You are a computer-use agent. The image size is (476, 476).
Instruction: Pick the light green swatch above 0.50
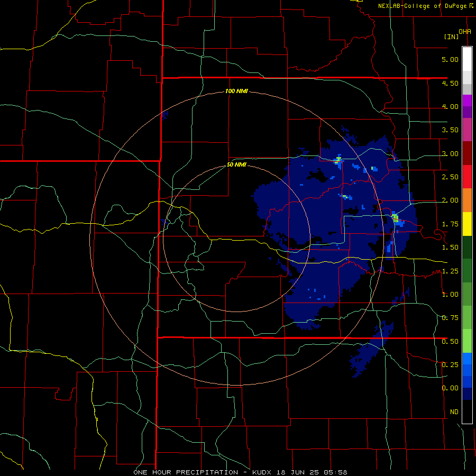click(x=467, y=341)
